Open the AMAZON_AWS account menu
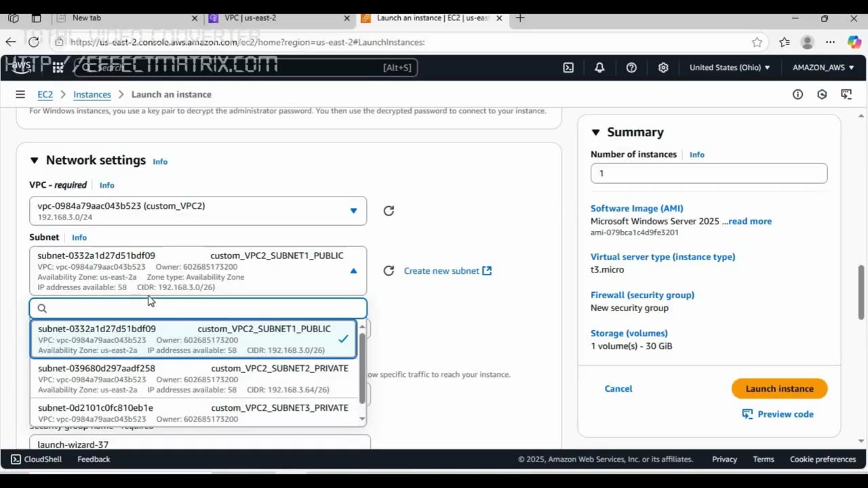868x488 pixels. coord(823,68)
